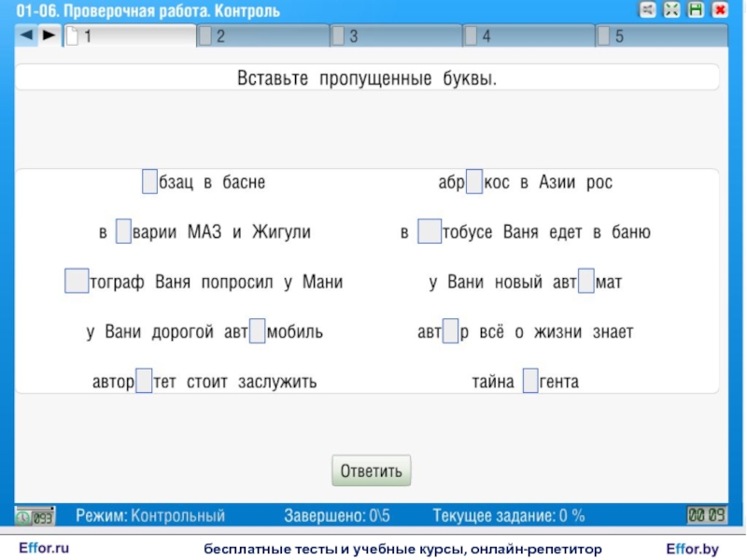The width and height of the screenshot is (747, 560).
Task: Click the blank in 'автор_тет стоит заслужить'
Action: pyautogui.click(x=144, y=381)
